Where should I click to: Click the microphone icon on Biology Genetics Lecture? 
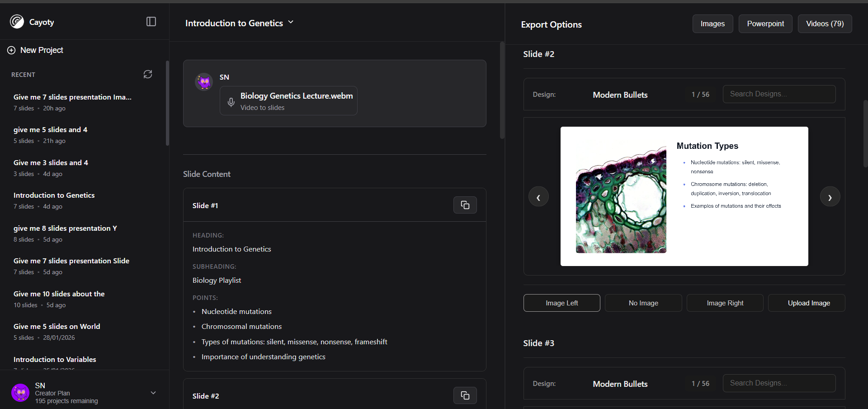[x=231, y=102]
